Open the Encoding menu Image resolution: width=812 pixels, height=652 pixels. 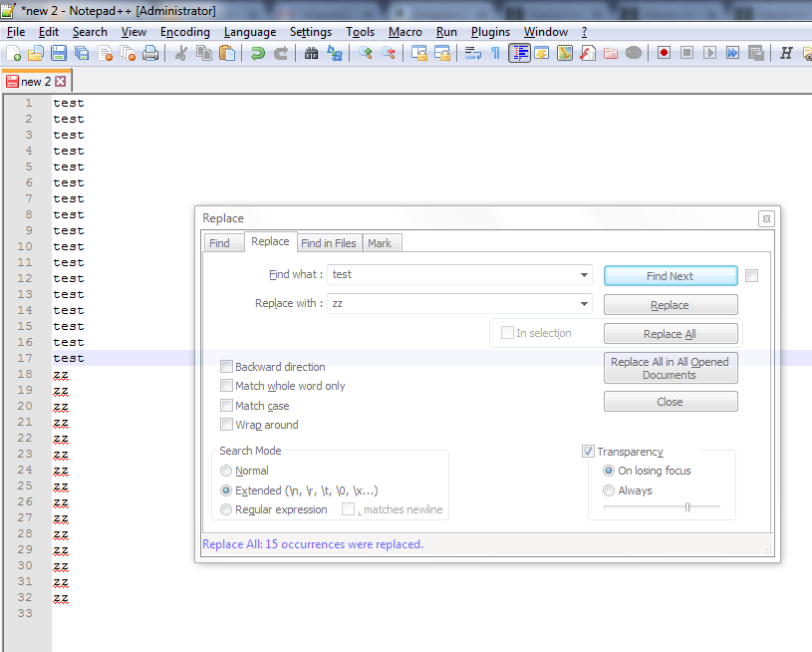click(x=185, y=32)
